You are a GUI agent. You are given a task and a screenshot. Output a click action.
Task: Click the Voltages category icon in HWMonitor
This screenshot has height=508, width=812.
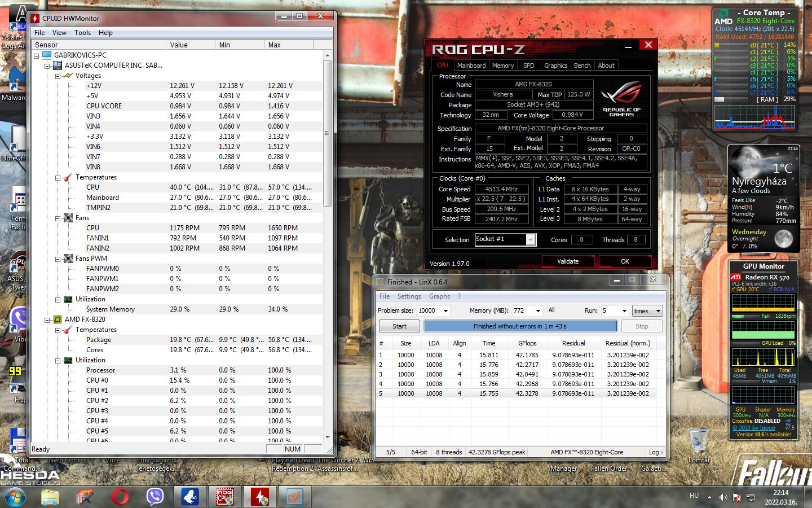[x=68, y=76]
